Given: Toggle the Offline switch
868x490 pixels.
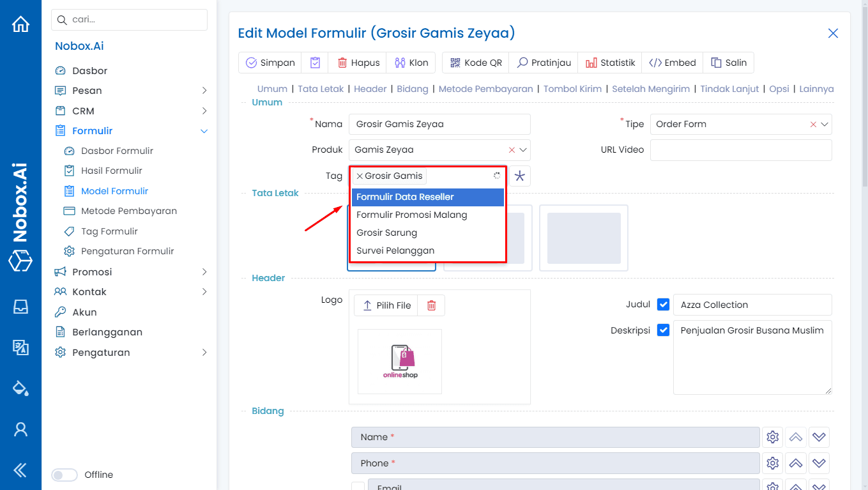Looking at the screenshot, I should [65, 475].
